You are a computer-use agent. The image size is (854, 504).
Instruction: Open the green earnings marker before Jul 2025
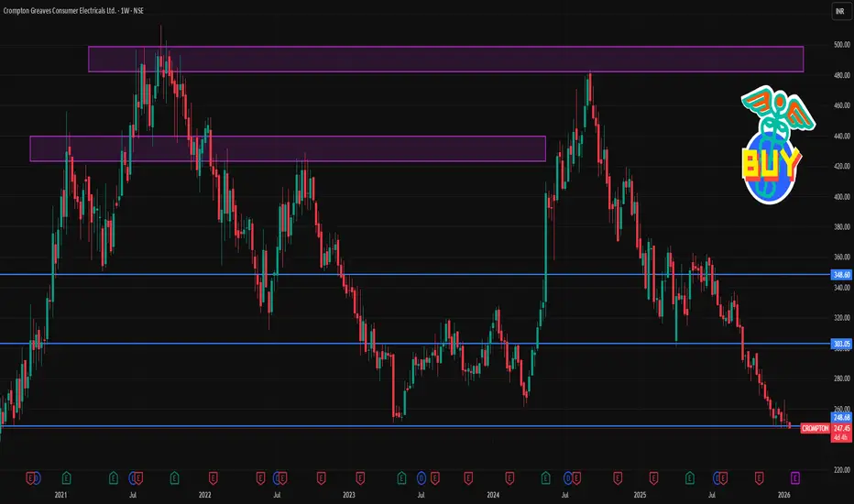click(x=689, y=478)
